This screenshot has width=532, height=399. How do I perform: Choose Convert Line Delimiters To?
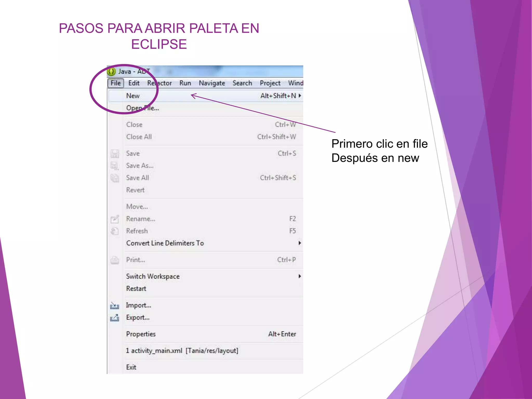[205, 243]
